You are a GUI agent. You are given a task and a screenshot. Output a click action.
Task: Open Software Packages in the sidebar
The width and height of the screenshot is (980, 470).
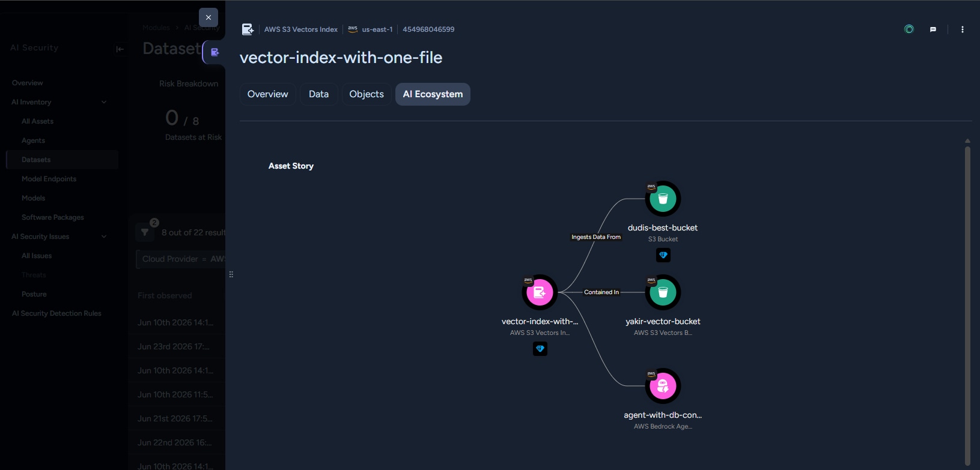tap(52, 217)
